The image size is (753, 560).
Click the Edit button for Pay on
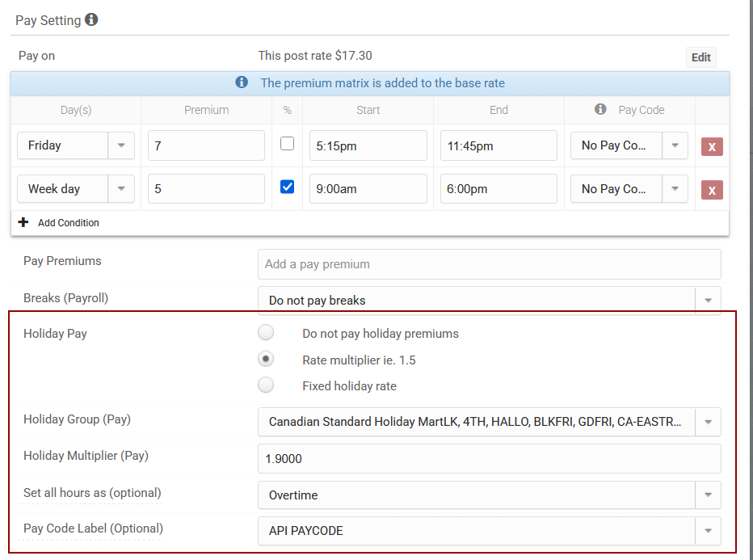click(x=700, y=57)
